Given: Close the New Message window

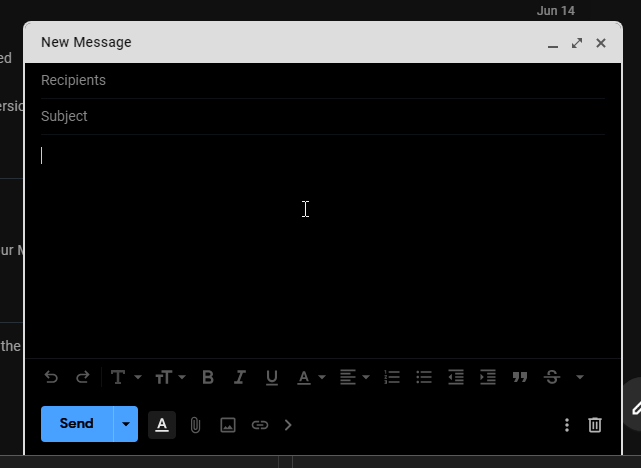Looking at the screenshot, I should point(601,43).
